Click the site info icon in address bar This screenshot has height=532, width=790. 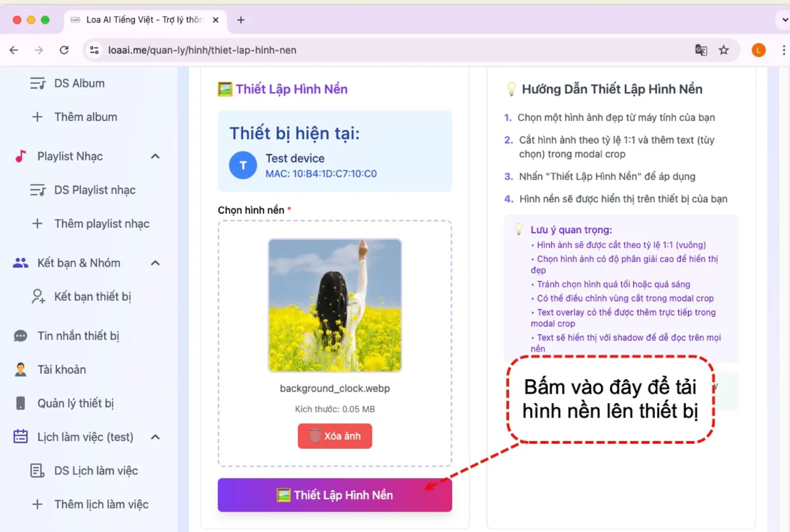pos(94,50)
